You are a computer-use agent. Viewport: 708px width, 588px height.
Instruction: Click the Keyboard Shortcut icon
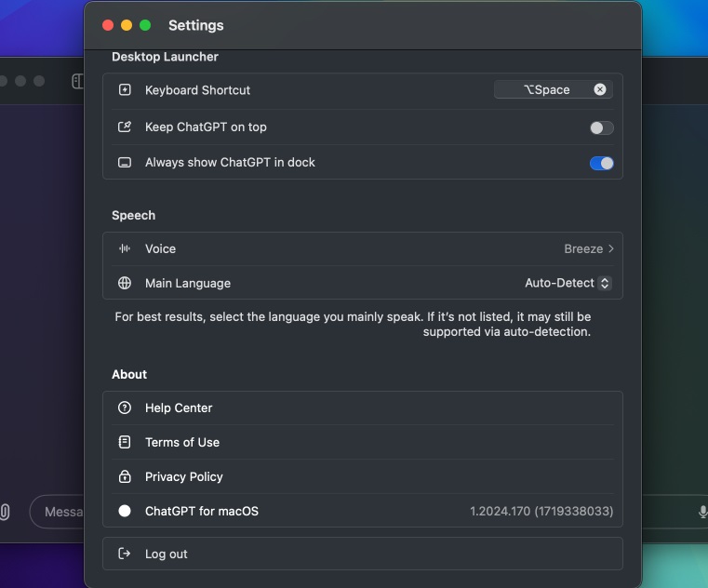(x=125, y=90)
